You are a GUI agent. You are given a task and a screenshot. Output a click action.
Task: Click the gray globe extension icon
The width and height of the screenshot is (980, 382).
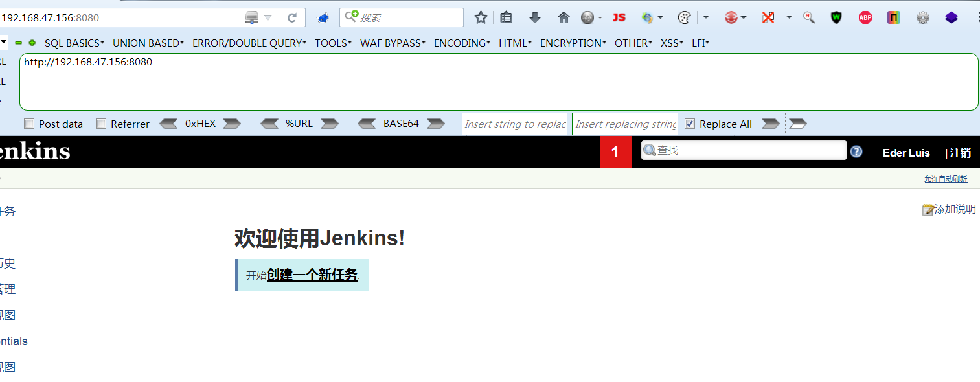coord(587,17)
